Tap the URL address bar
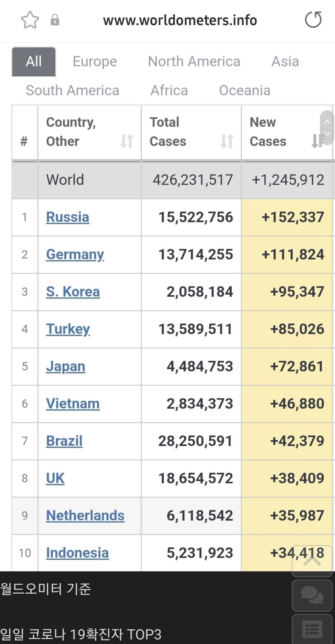Viewport: 335px width, 644px height. pyautogui.click(x=180, y=20)
